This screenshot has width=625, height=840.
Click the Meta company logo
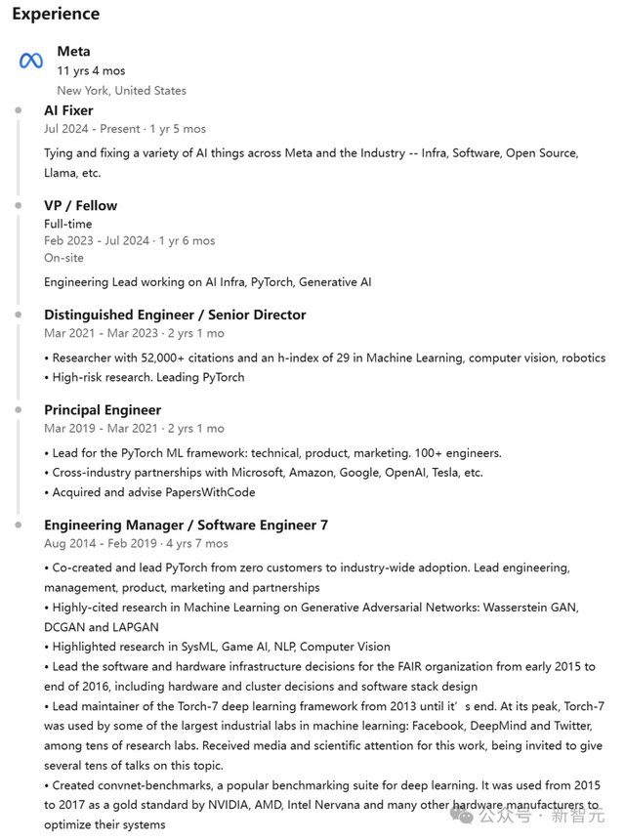(x=30, y=61)
